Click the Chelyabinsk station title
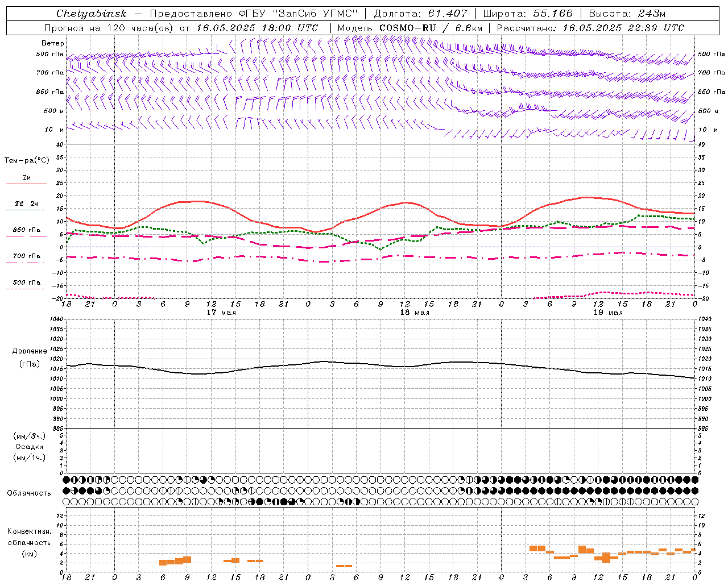This screenshot has height=582, width=728. [92, 14]
